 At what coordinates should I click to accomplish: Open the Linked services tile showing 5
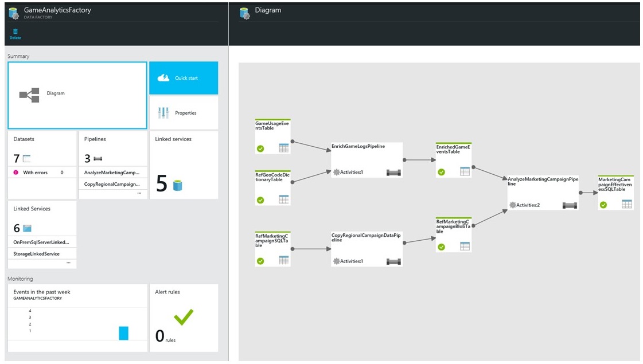(x=184, y=165)
